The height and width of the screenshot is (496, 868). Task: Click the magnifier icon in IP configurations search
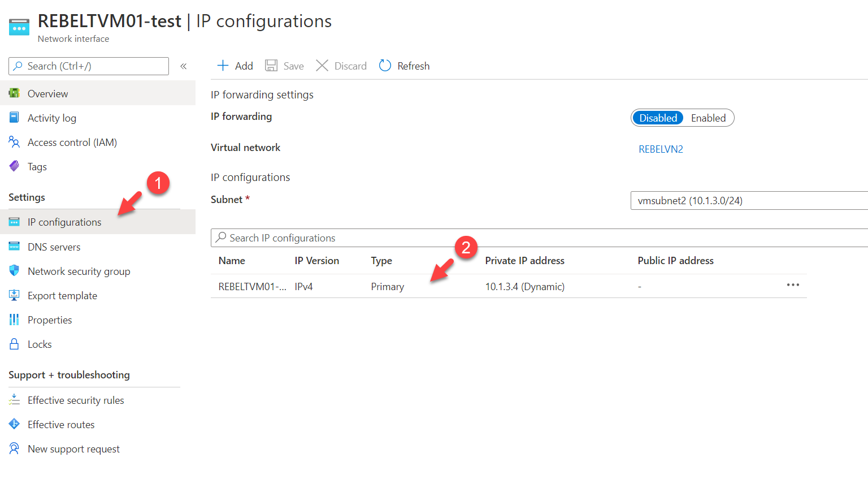[x=221, y=237]
